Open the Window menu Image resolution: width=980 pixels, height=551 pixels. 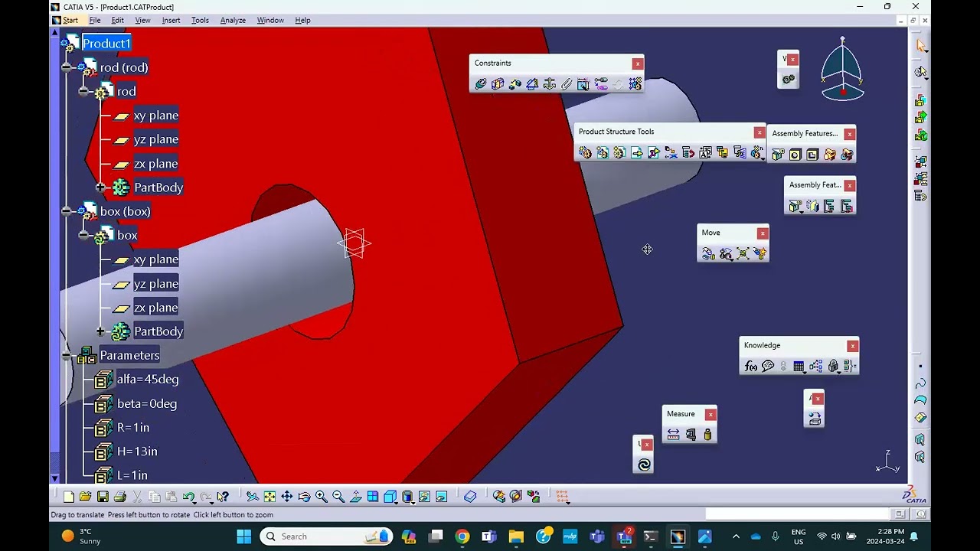(270, 21)
